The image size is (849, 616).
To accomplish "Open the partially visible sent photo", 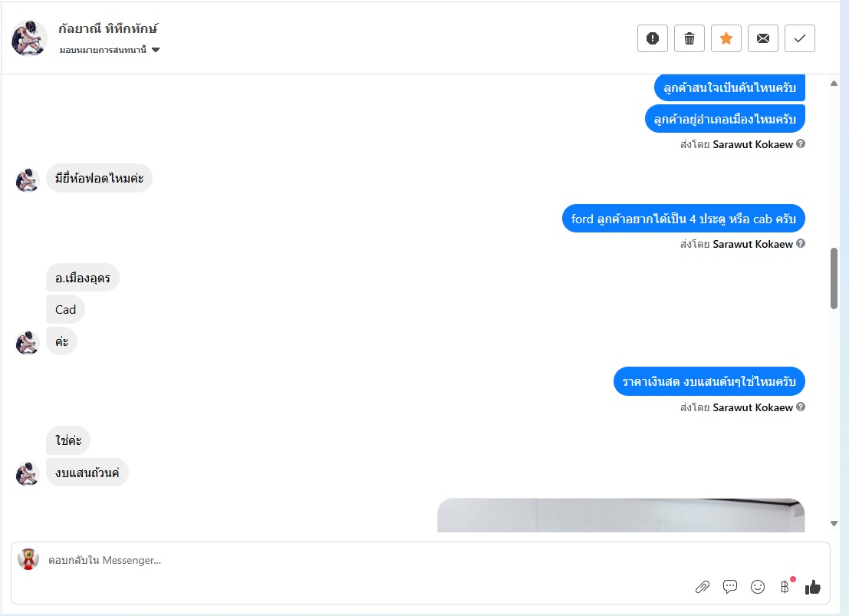I will pos(621,516).
